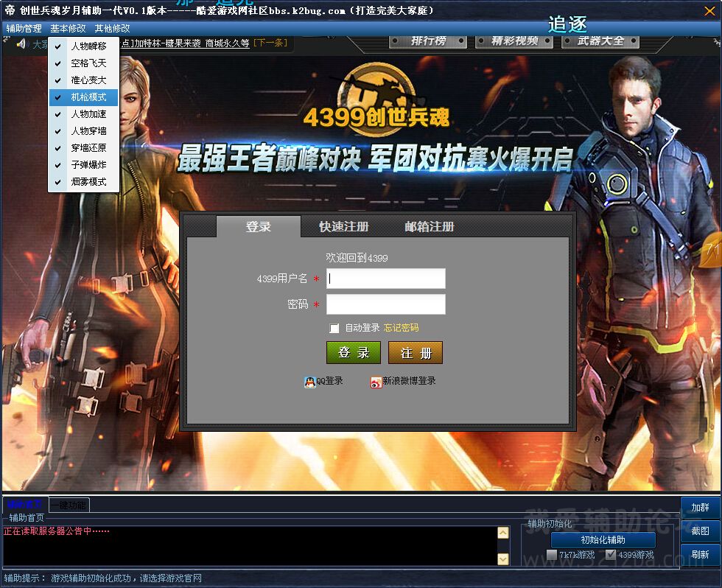The height and width of the screenshot is (588, 722).
Task: Toggle the 人物穿墙 menu option
Action: point(83,130)
